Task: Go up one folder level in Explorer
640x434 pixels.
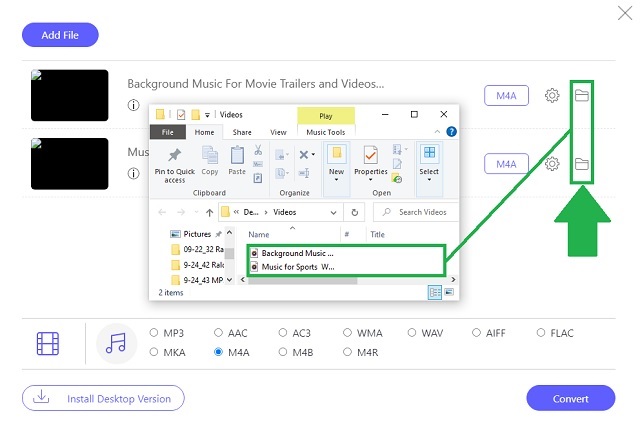Action: [209, 212]
